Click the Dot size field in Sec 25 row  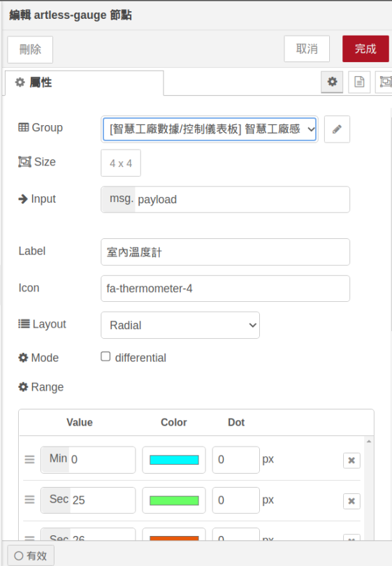point(235,500)
